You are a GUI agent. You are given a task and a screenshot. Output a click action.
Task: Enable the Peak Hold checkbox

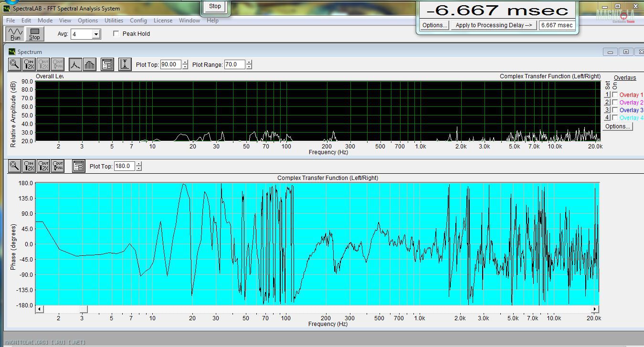coord(116,34)
